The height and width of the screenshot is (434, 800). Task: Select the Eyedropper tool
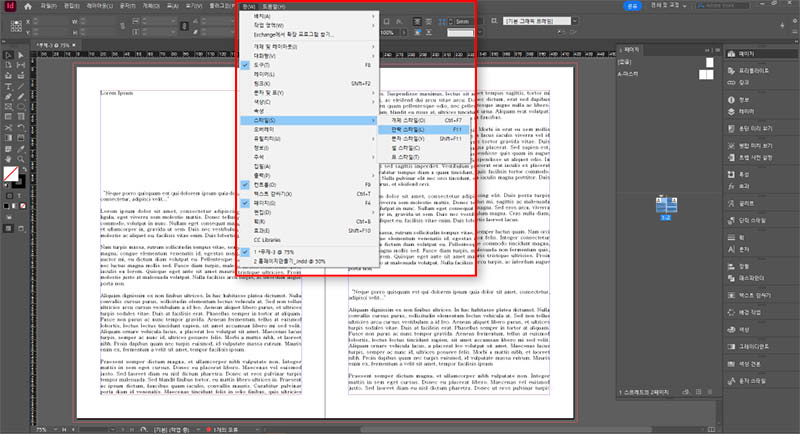click(x=20, y=149)
